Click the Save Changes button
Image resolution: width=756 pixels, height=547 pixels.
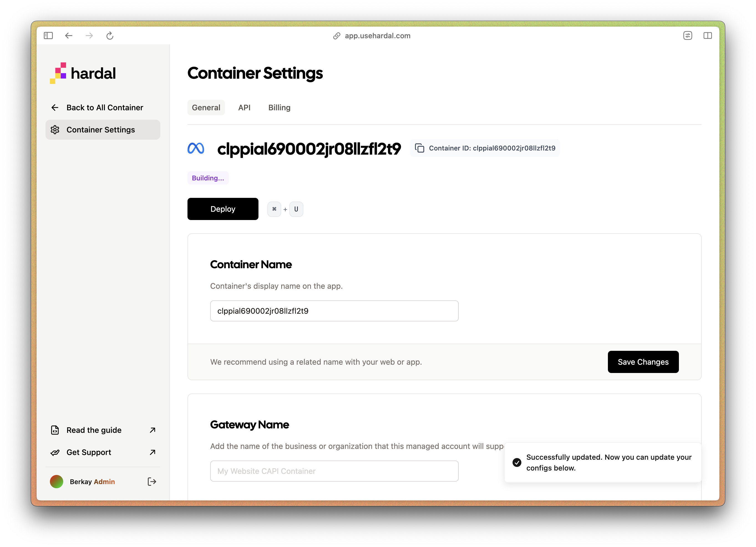(x=643, y=362)
